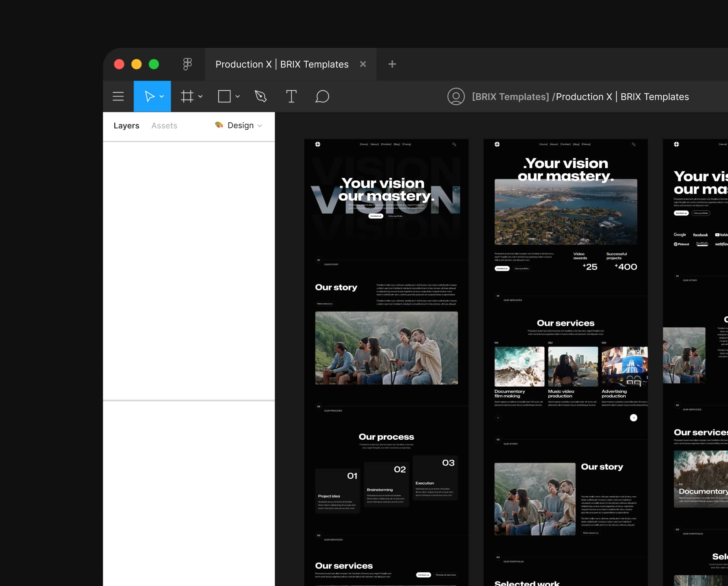Click the 'Our process' heading

pos(387,437)
